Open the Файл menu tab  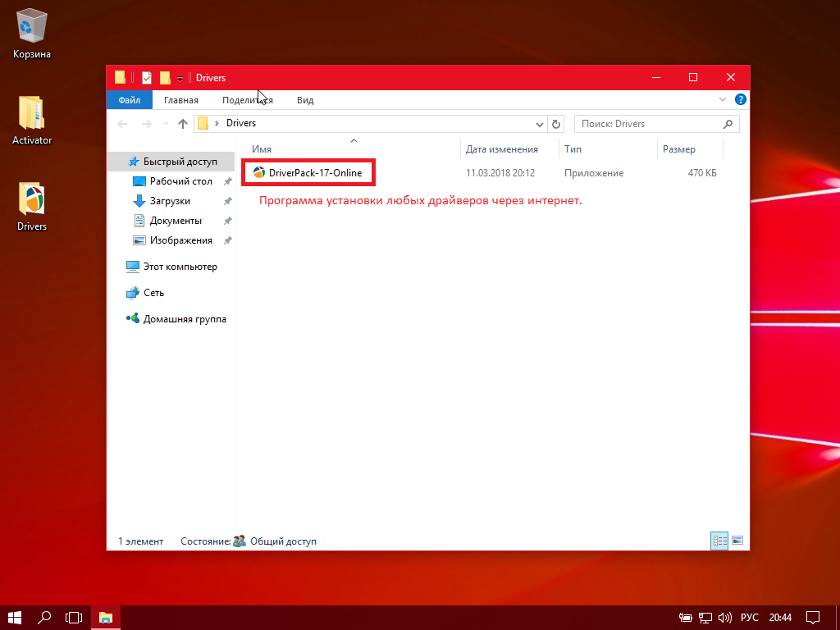click(x=129, y=100)
